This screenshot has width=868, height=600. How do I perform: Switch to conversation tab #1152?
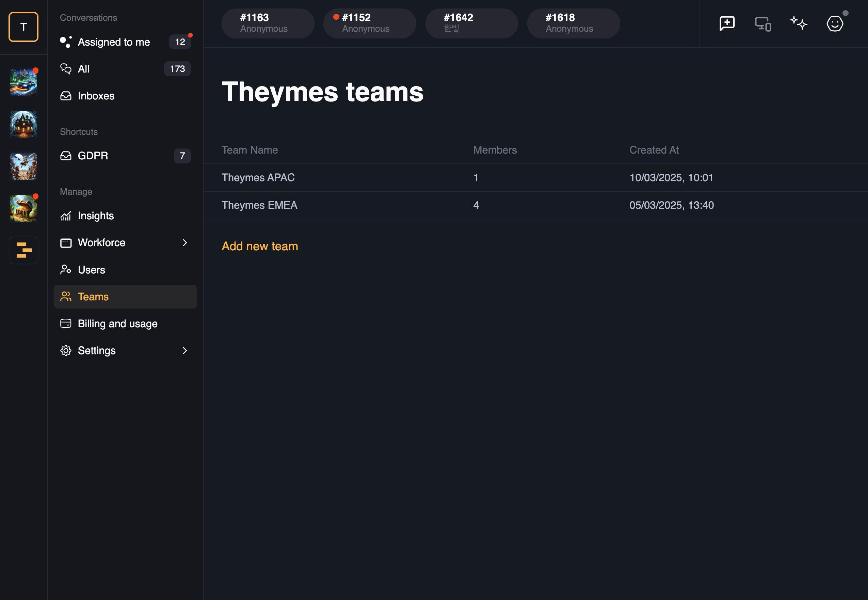369,23
